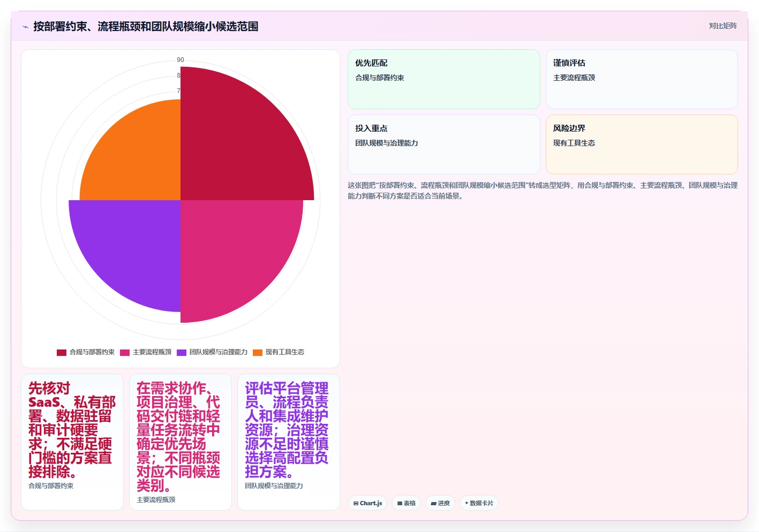Toggle the 现有工具生态 legend item
The width and height of the screenshot is (759, 532).
click(279, 352)
